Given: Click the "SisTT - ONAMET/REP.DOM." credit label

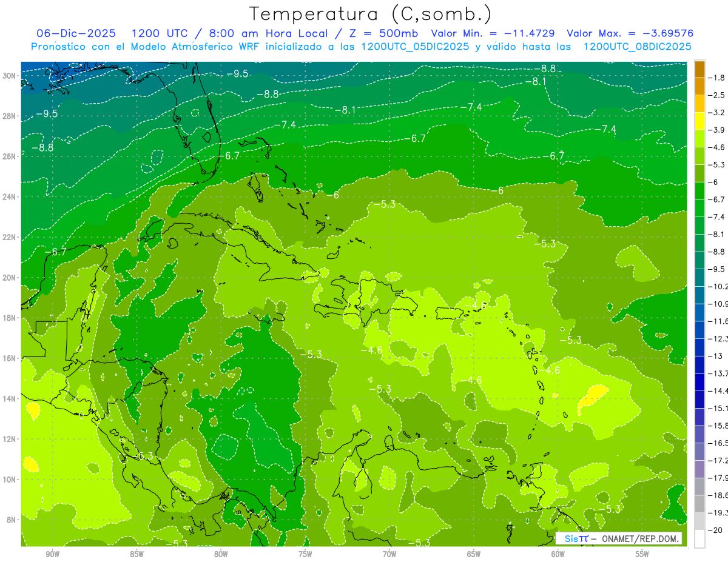Looking at the screenshot, I should [619, 538].
